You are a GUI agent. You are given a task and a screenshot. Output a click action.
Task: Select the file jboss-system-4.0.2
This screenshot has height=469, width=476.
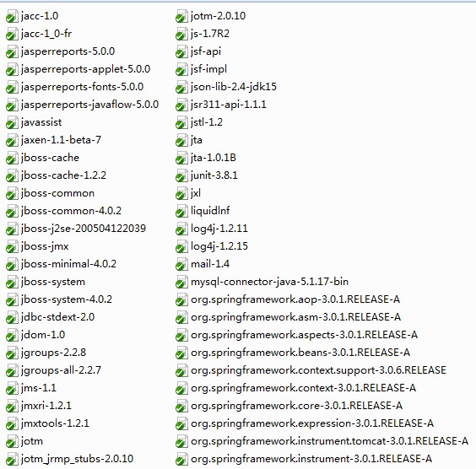pyautogui.click(x=66, y=299)
